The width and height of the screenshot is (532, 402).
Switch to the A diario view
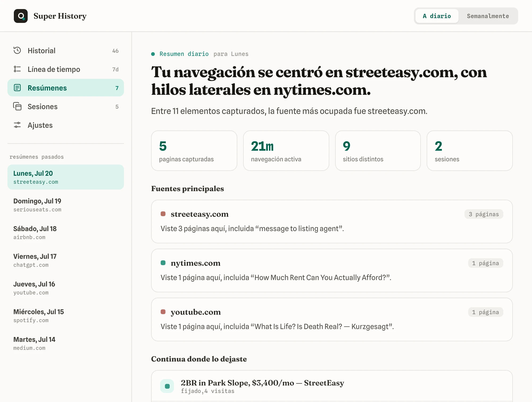coord(437,16)
